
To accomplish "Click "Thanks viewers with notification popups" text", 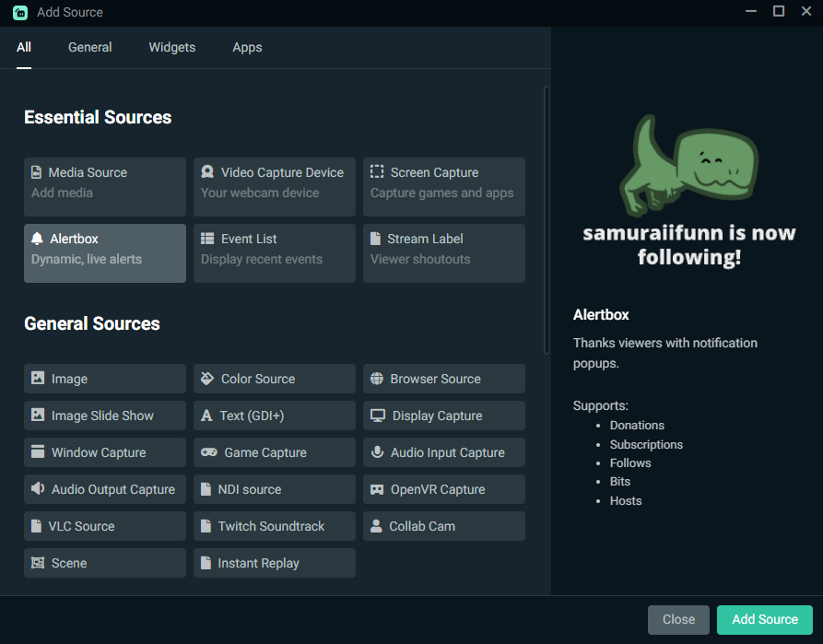I will [665, 353].
